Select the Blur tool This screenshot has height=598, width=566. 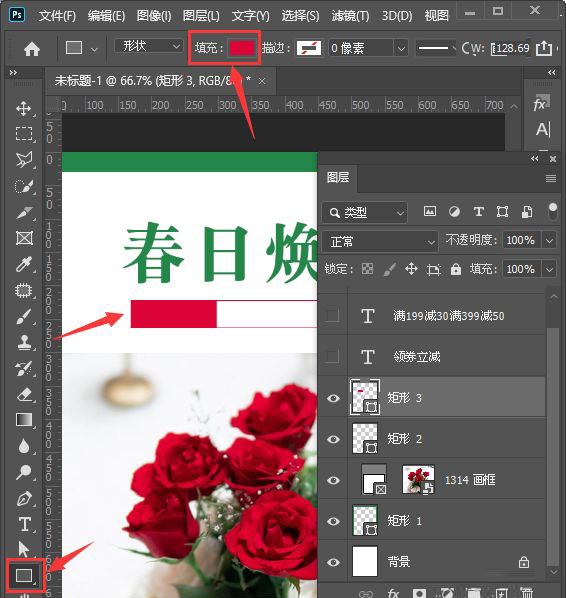[24, 446]
